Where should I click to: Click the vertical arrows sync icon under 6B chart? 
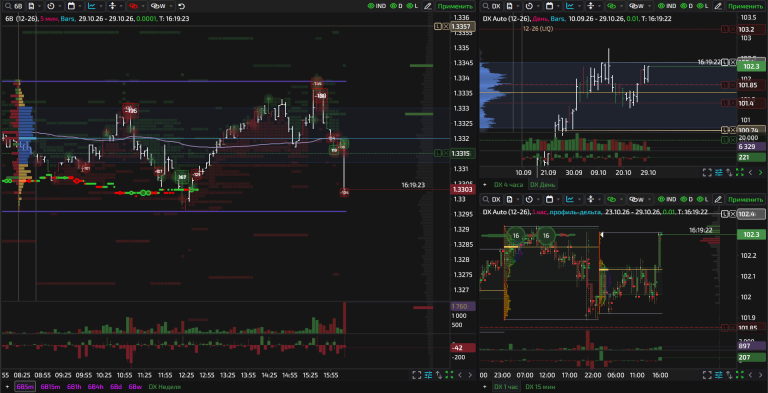click(x=438, y=375)
